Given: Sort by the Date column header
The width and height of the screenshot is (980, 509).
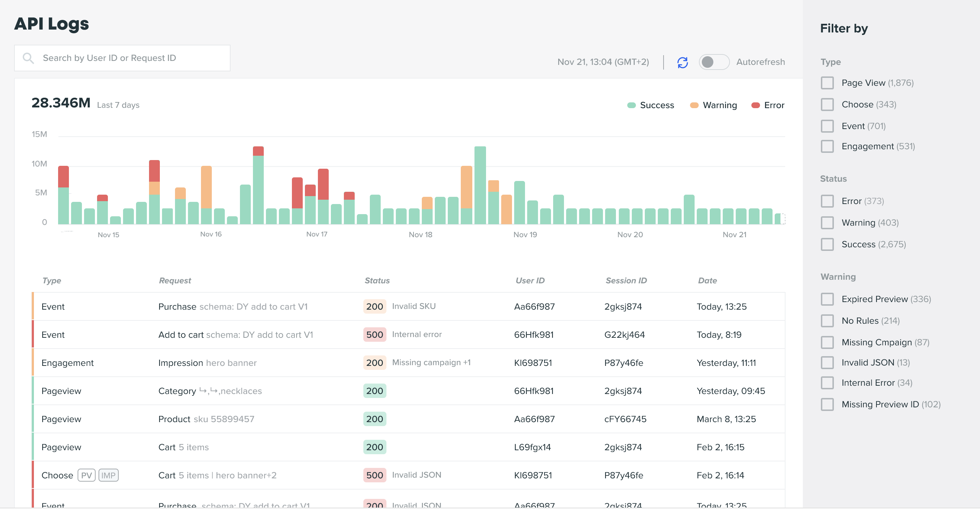Looking at the screenshot, I should [707, 280].
